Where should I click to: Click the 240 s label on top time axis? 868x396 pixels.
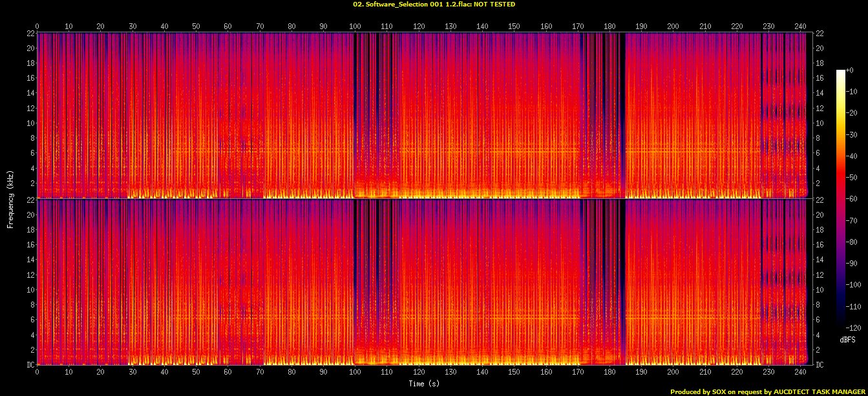tap(800, 26)
